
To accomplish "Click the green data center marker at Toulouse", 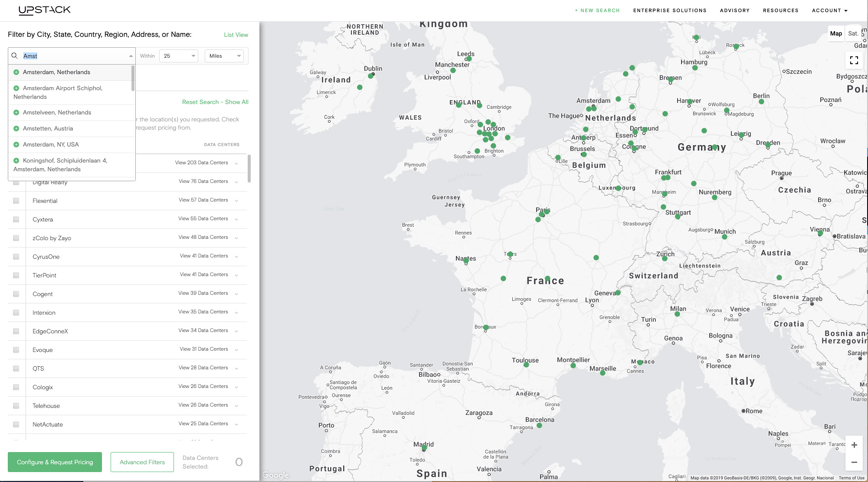I will click(x=526, y=365).
